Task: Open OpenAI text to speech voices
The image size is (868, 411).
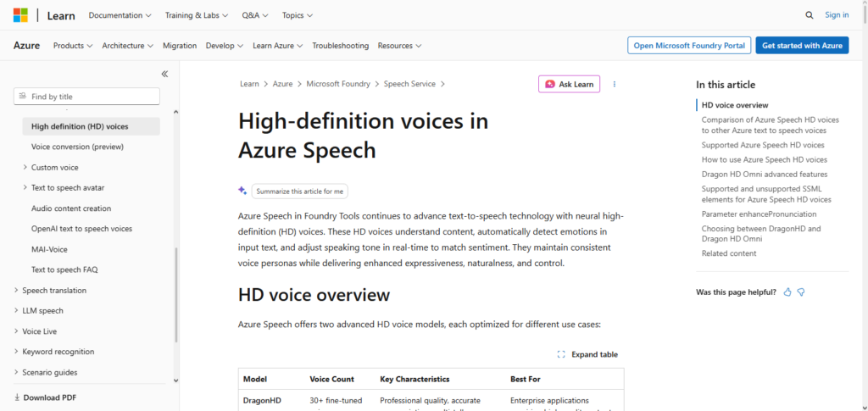Action: (x=82, y=229)
